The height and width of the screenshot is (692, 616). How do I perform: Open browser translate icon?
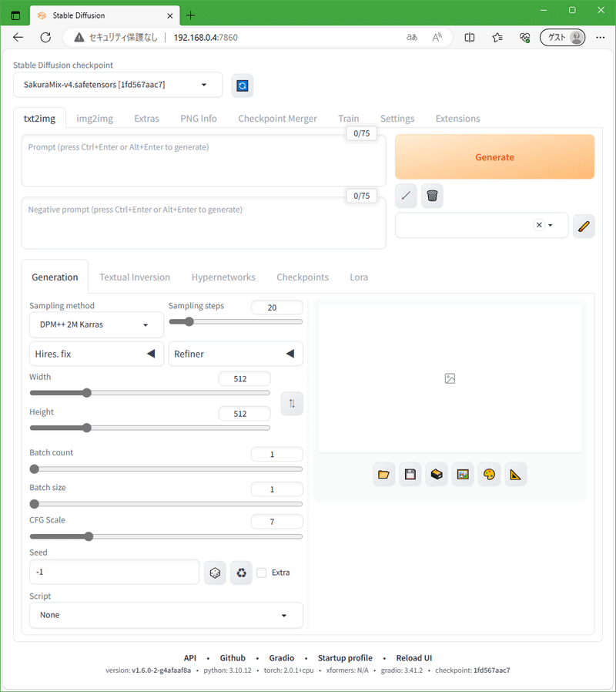[411, 38]
